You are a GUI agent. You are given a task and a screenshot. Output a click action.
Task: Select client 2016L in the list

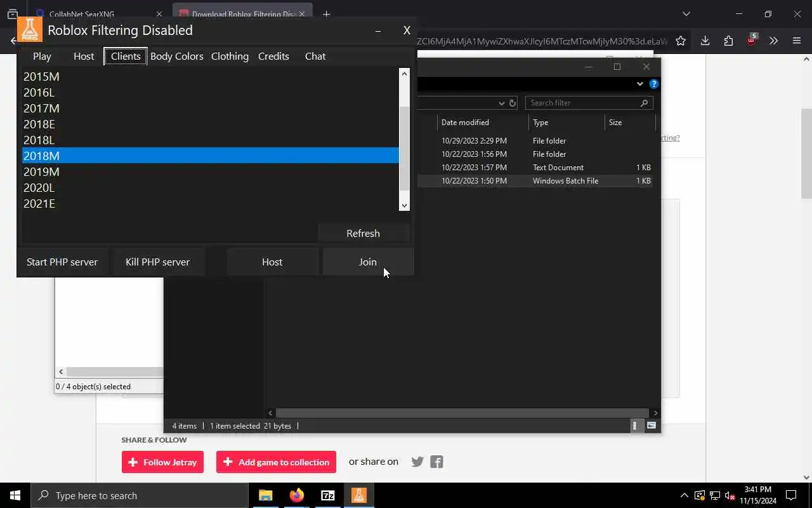click(211, 92)
